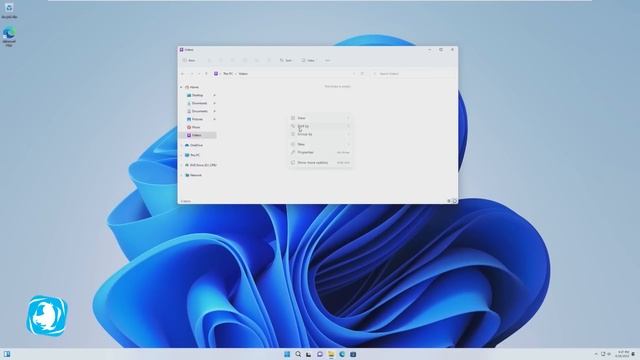Screen dimensions: 640x360
Task: Switch to details view via status bar icon
Action: [x=449, y=201]
